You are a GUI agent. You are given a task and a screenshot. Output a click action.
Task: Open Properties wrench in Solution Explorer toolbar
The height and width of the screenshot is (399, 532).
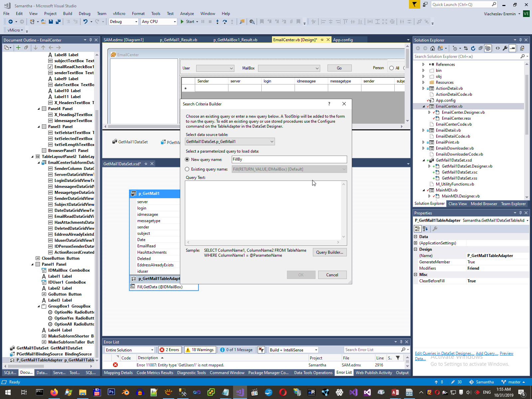[x=505, y=48]
